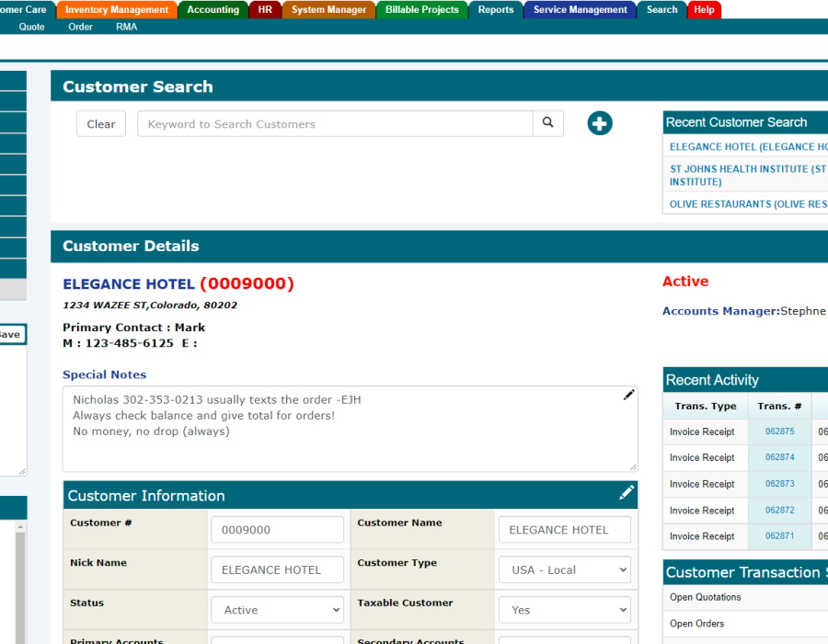Open the Help tab
Screen dimensions: 828x644
point(704,10)
